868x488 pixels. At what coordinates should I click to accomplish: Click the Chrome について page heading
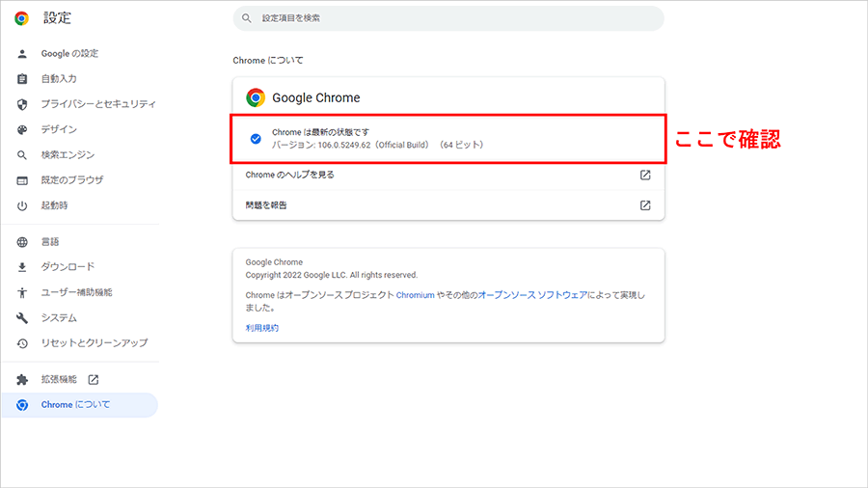(x=268, y=61)
